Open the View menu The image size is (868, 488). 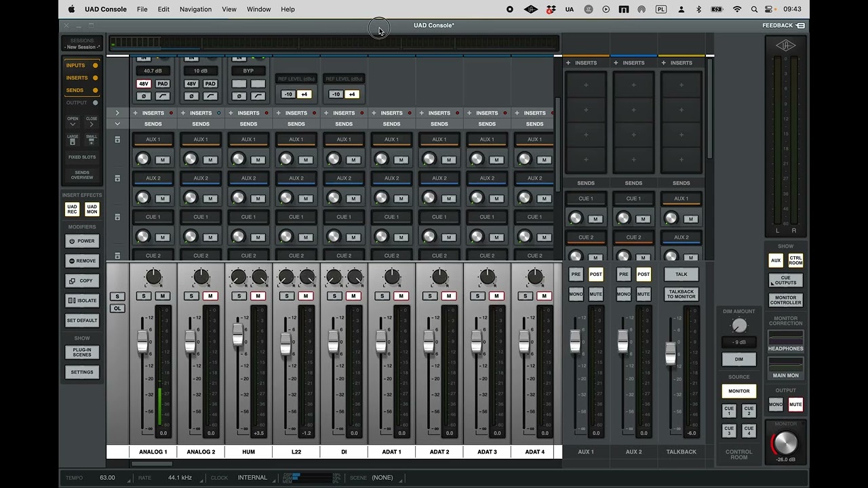(x=229, y=9)
